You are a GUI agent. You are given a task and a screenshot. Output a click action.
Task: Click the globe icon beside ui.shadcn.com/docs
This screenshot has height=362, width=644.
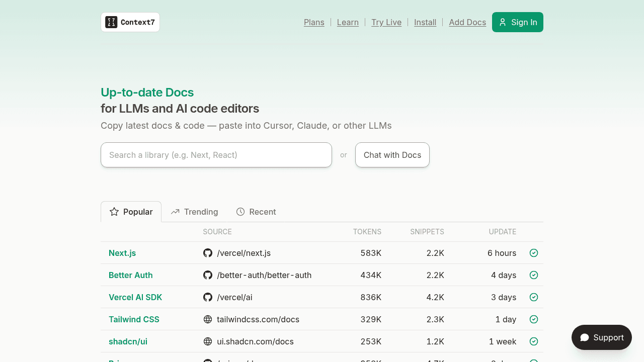point(208,341)
